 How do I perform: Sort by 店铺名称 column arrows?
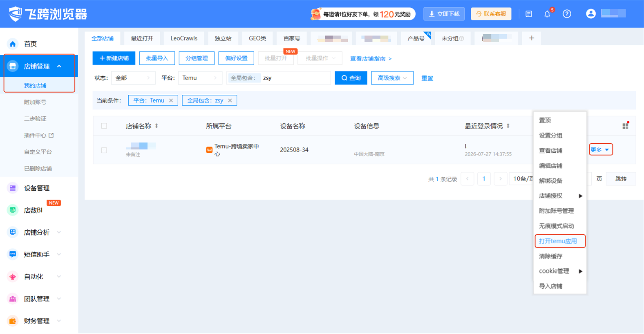tap(156, 126)
